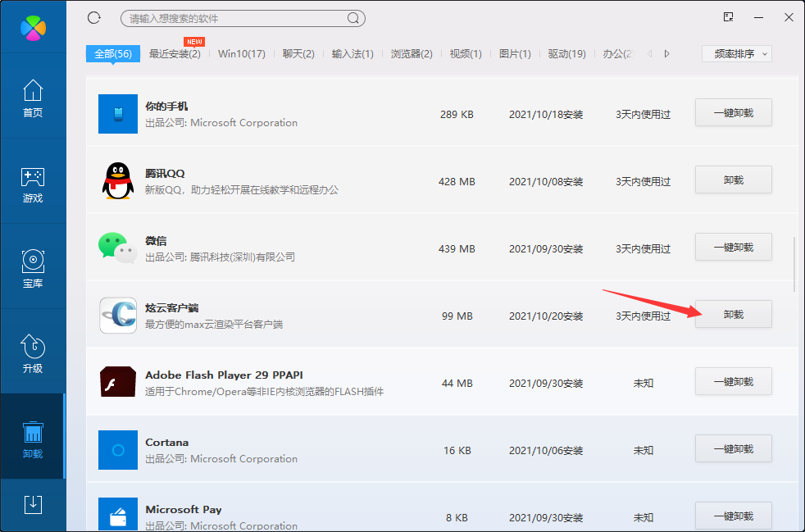Open the 宝库 software library section
Screen dimensions: 805x532
pyautogui.click(x=33, y=270)
